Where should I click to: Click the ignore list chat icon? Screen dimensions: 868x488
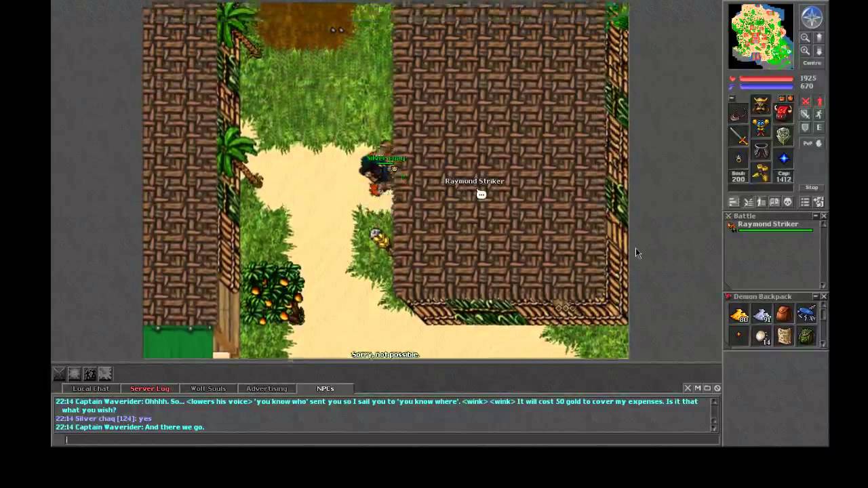coord(717,388)
